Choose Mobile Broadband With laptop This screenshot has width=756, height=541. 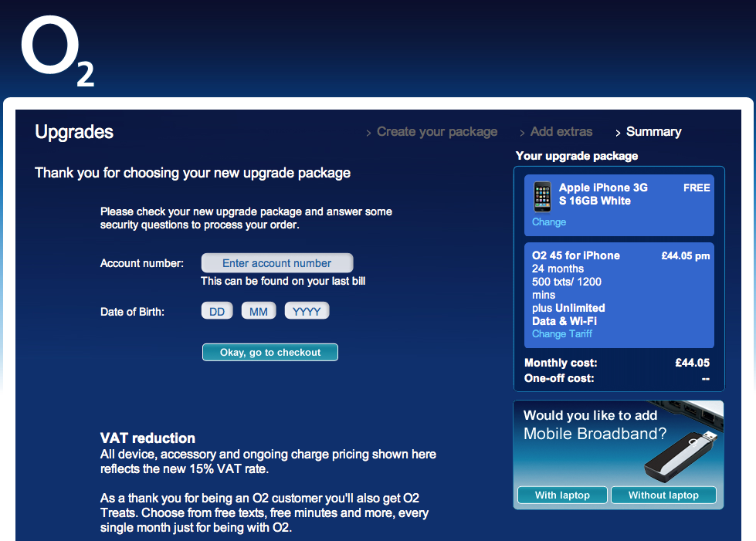coord(562,495)
